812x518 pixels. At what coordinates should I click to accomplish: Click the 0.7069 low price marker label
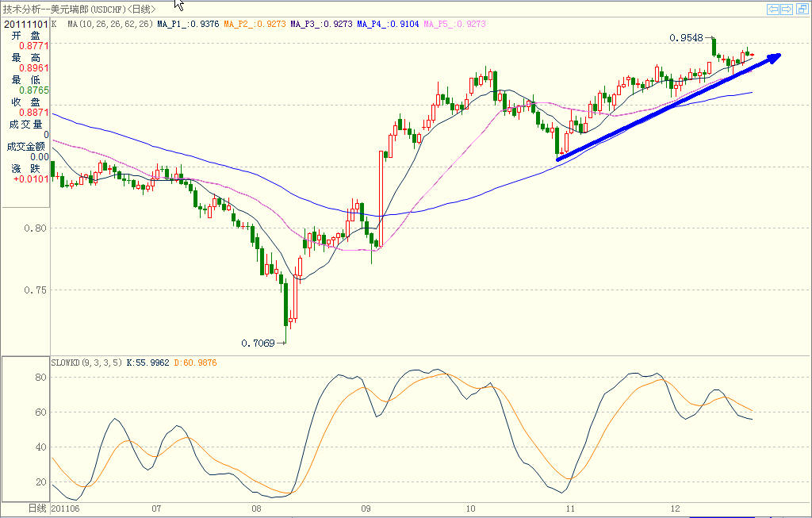click(258, 343)
